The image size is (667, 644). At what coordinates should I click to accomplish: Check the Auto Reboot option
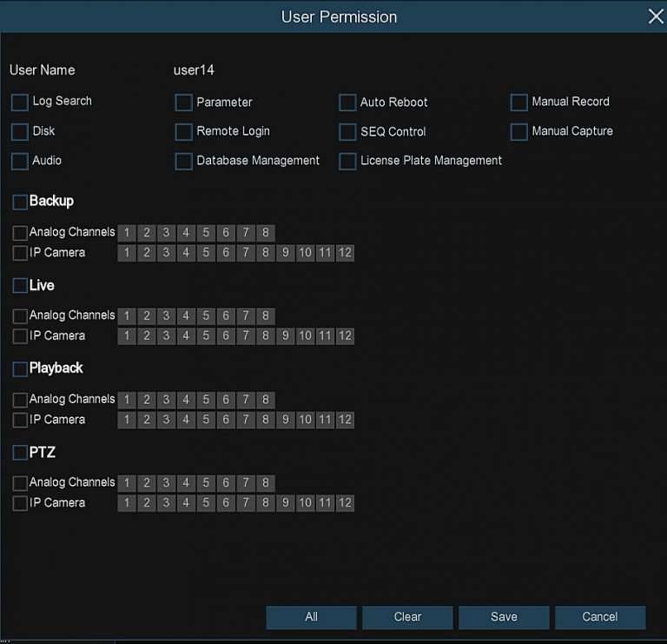[347, 103]
